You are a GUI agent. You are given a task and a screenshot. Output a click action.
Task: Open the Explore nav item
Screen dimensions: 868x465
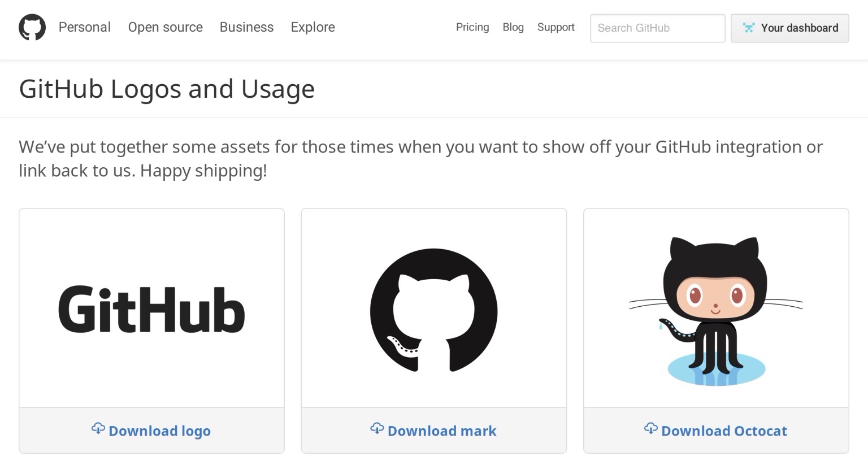[x=313, y=27]
